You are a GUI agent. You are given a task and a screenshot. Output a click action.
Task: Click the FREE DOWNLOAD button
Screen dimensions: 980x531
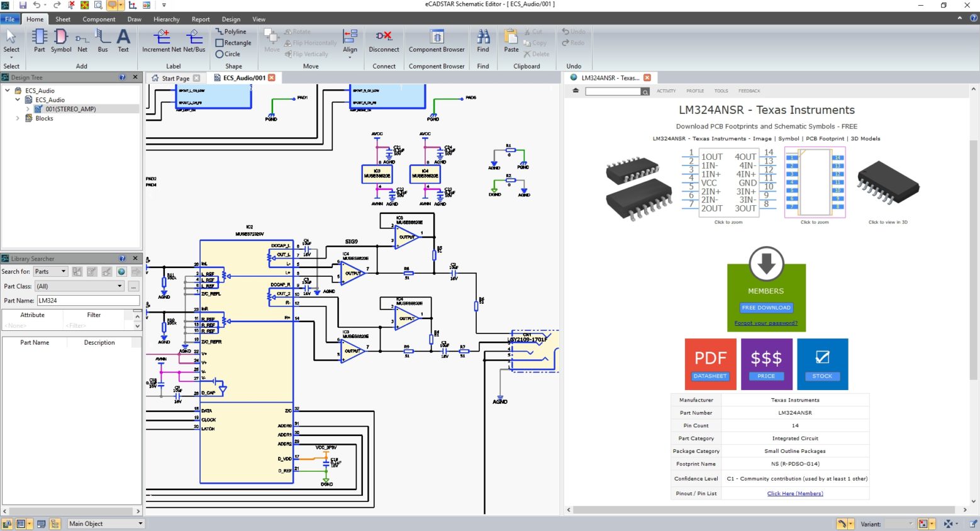(x=766, y=308)
